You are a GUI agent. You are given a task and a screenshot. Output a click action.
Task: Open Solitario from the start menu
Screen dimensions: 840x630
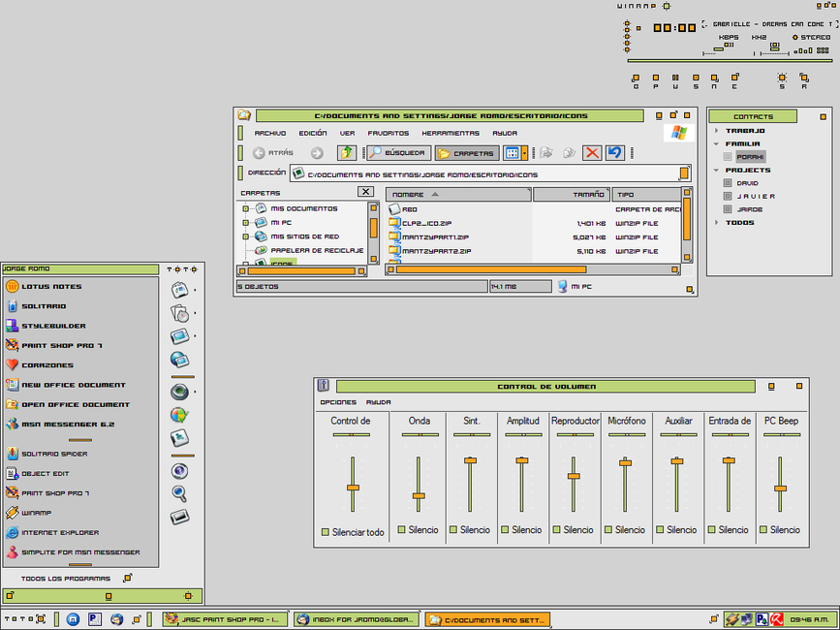coord(36,306)
